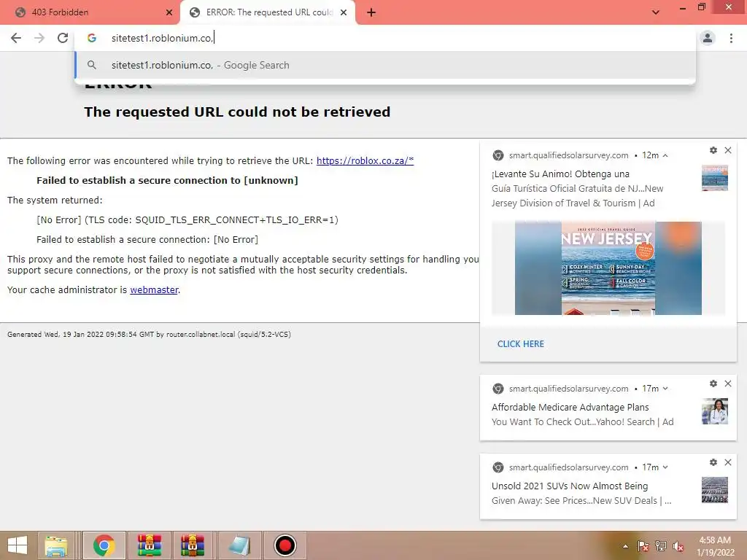This screenshot has height=560, width=747.
Task: Click the Unsold SUVs notification thumbnail
Action: coord(715,490)
